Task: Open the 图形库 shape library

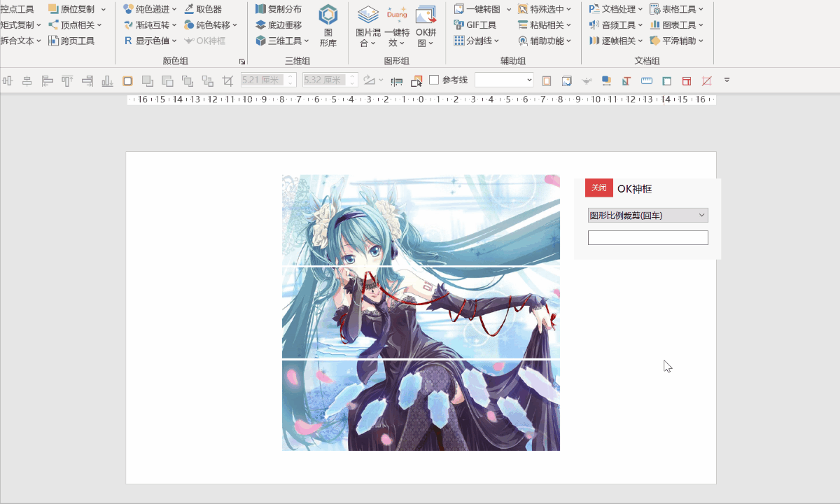Action: (328, 26)
